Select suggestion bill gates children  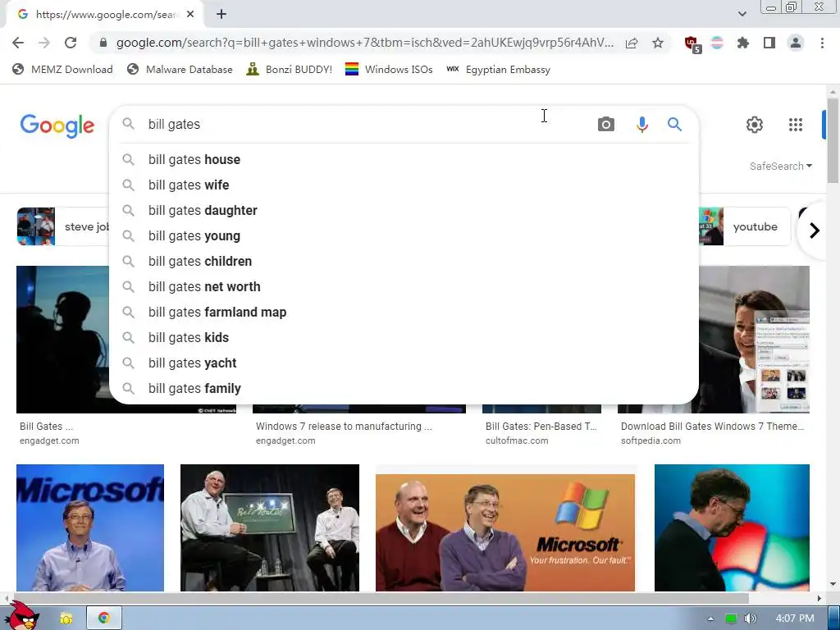(x=404, y=262)
